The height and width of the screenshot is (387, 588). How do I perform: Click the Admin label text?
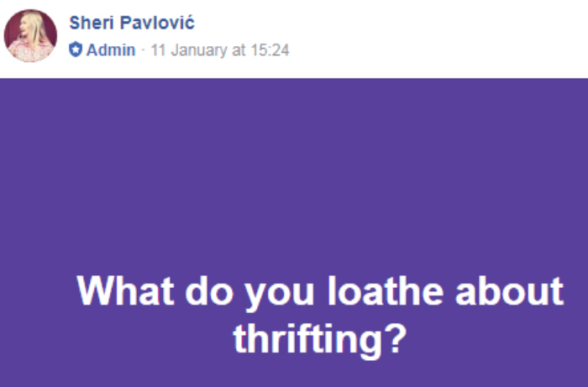coord(111,50)
